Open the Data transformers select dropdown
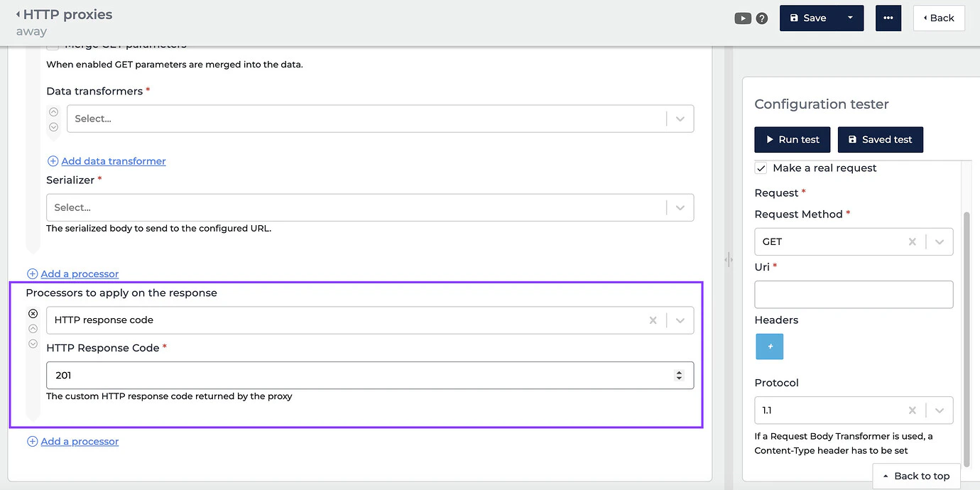980x490 pixels. click(380, 119)
